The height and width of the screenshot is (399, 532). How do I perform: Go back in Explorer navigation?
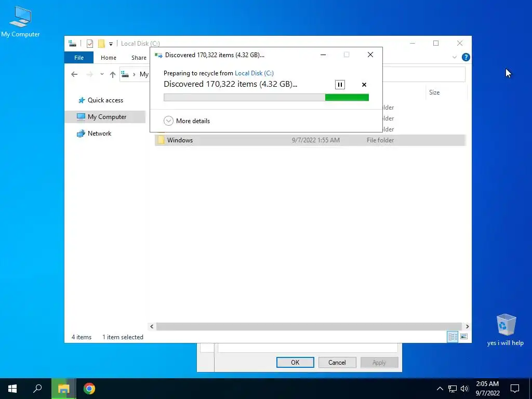pos(74,74)
